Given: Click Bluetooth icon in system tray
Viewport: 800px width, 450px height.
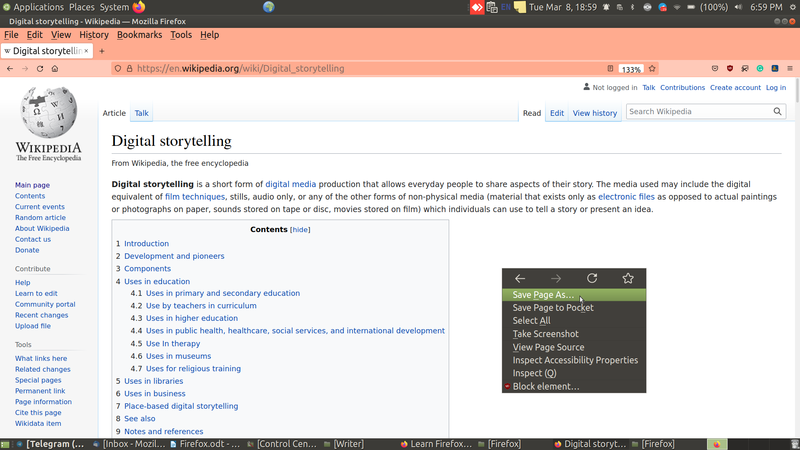Looking at the screenshot, I should [632, 7].
